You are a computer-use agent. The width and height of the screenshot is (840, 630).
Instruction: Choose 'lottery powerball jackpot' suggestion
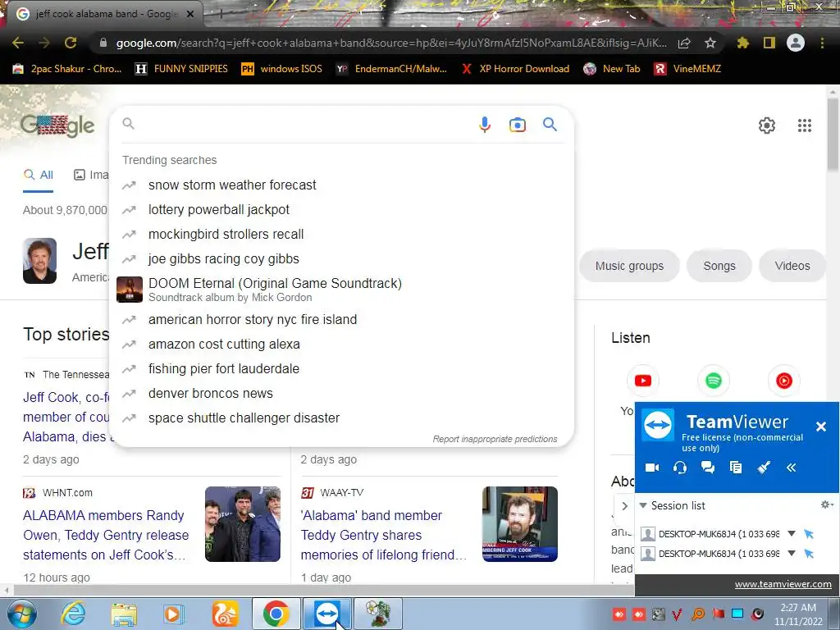coord(341,209)
